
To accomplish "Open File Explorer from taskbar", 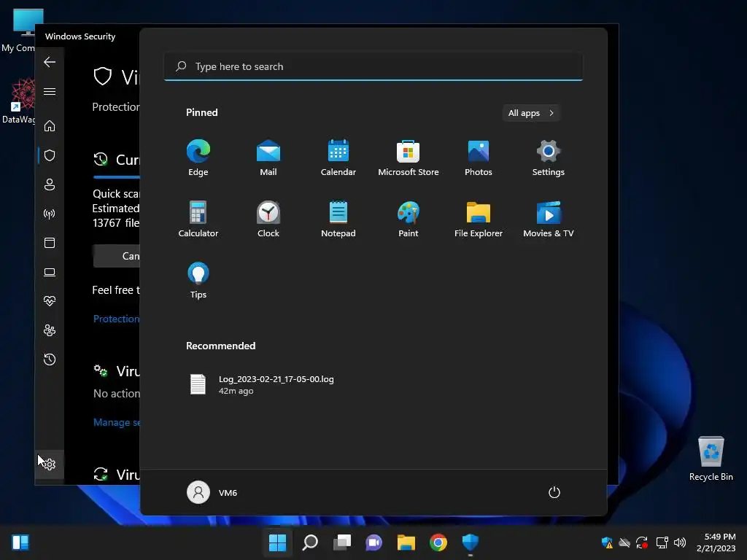I will (x=406, y=542).
